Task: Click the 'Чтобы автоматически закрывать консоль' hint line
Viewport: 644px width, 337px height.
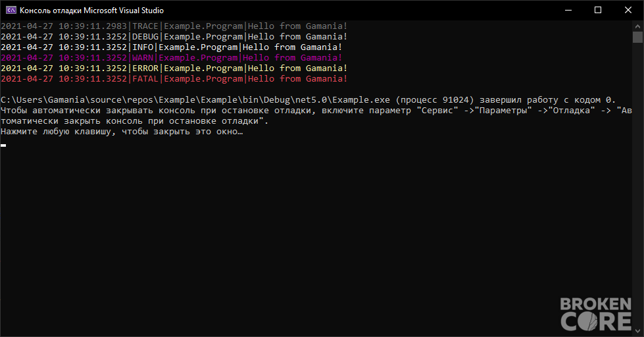Action: point(316,115)
